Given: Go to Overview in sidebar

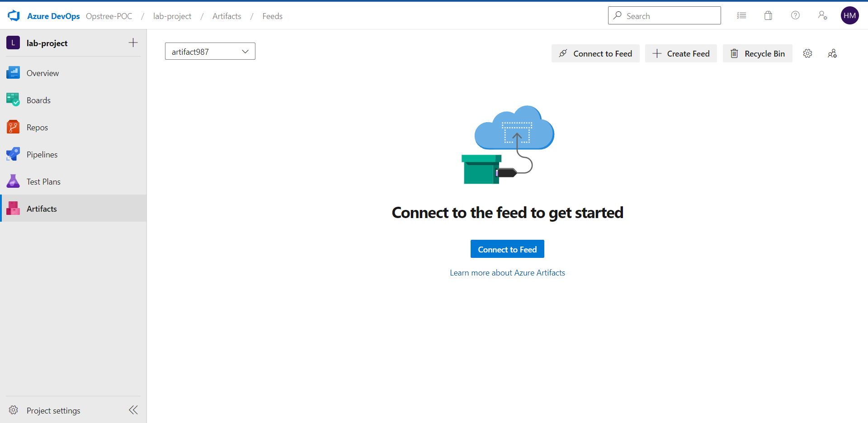Looking at the screenshot, I should pyautogui.click(x=73, y=73).
